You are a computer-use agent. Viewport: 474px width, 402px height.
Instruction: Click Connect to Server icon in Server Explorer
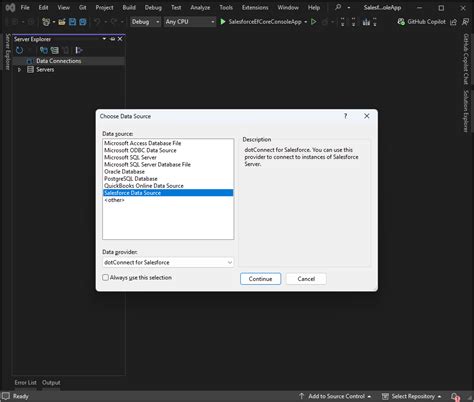pos(55,50)
